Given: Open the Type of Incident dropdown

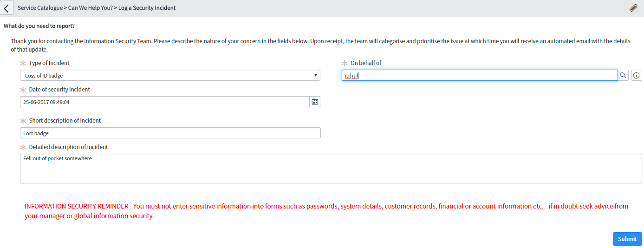Looking at the screenshot, I should coord(170,75).
